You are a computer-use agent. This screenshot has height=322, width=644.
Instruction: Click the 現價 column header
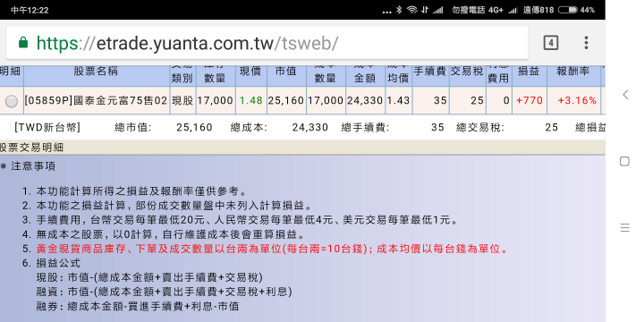point(250,72)
